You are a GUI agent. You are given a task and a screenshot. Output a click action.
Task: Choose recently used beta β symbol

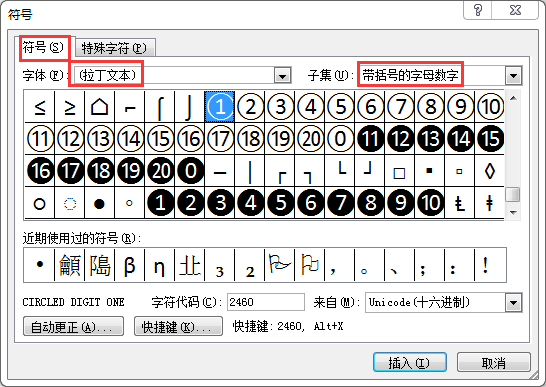tap(130, 265)
